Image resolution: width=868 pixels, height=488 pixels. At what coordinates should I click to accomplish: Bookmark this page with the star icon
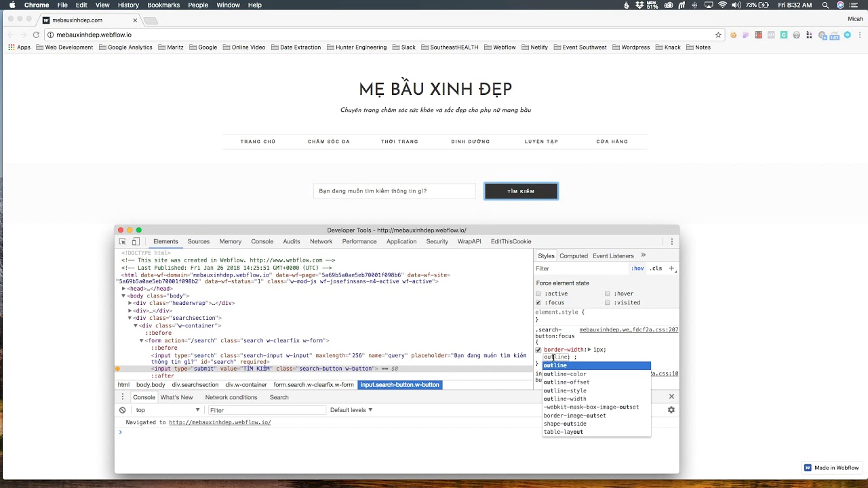tap(718, 35)
